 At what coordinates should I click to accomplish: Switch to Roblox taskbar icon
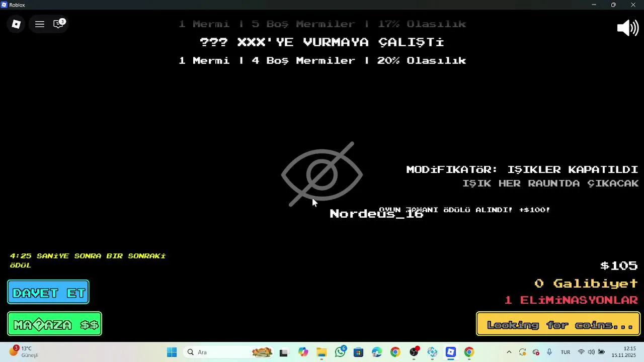point(451,352)
